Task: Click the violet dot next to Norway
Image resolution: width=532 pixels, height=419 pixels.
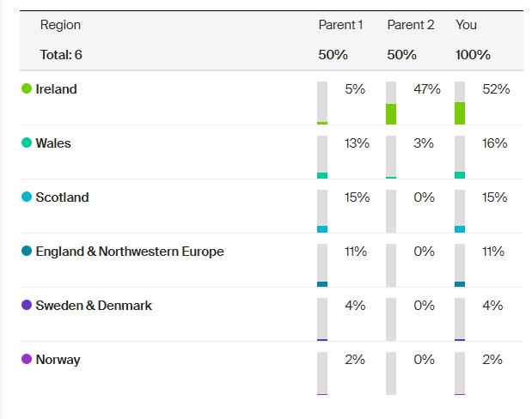Action: (27, 360)
